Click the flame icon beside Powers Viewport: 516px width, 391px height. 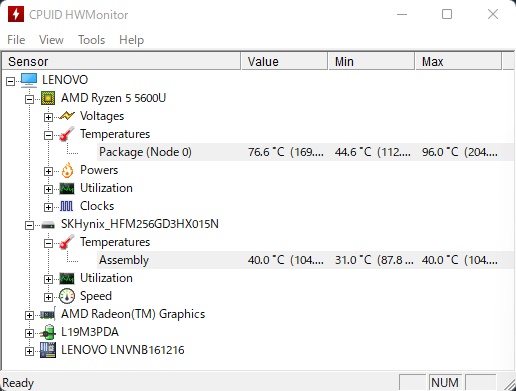click(67, 170)
